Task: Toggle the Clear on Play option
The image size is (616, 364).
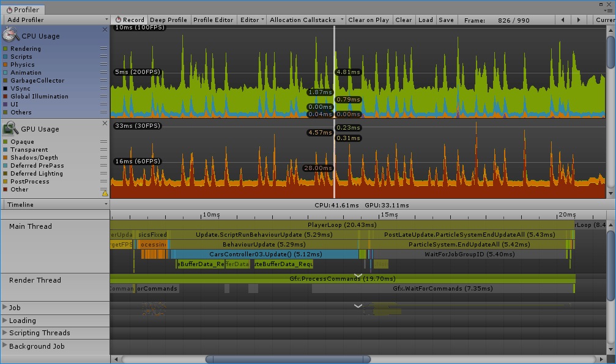Action: (368, 20)
